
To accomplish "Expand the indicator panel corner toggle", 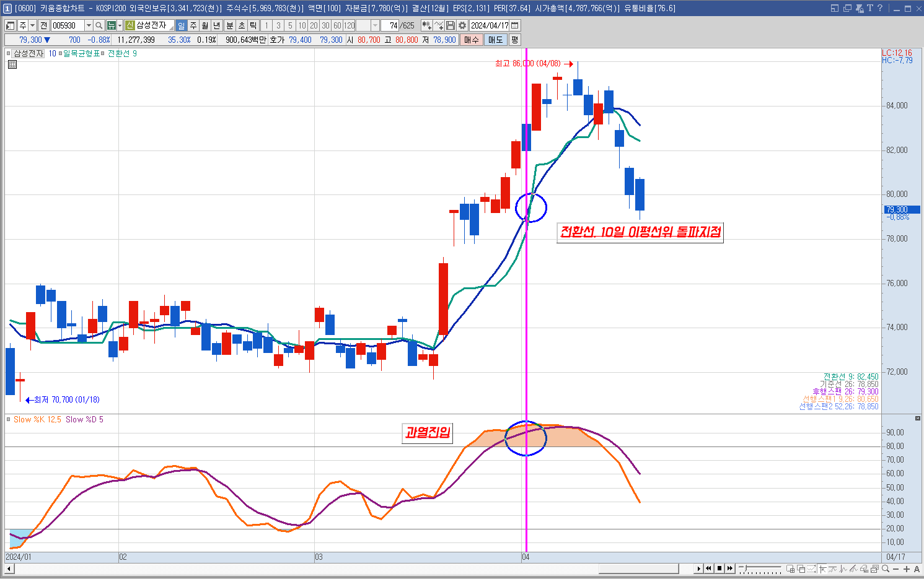I will [918, 419].
